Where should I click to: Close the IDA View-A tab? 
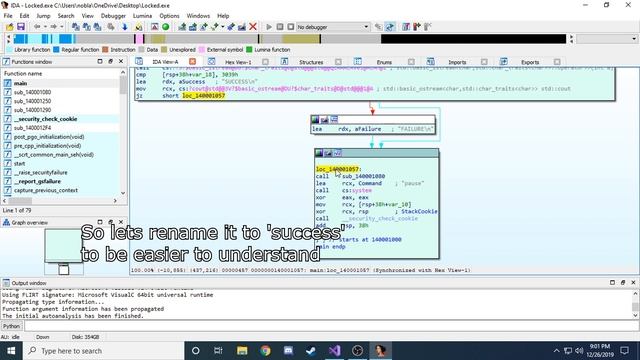193,62
